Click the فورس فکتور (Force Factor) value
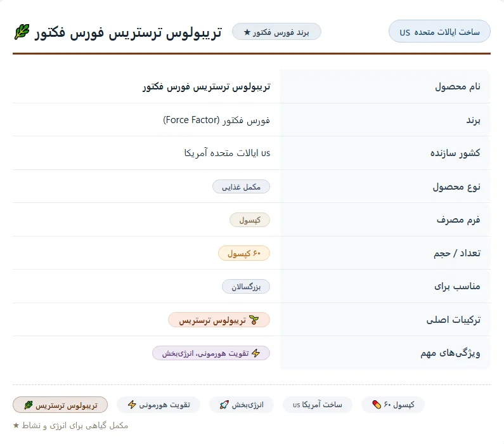Screen dimensions: 504x444 point(216,120)
